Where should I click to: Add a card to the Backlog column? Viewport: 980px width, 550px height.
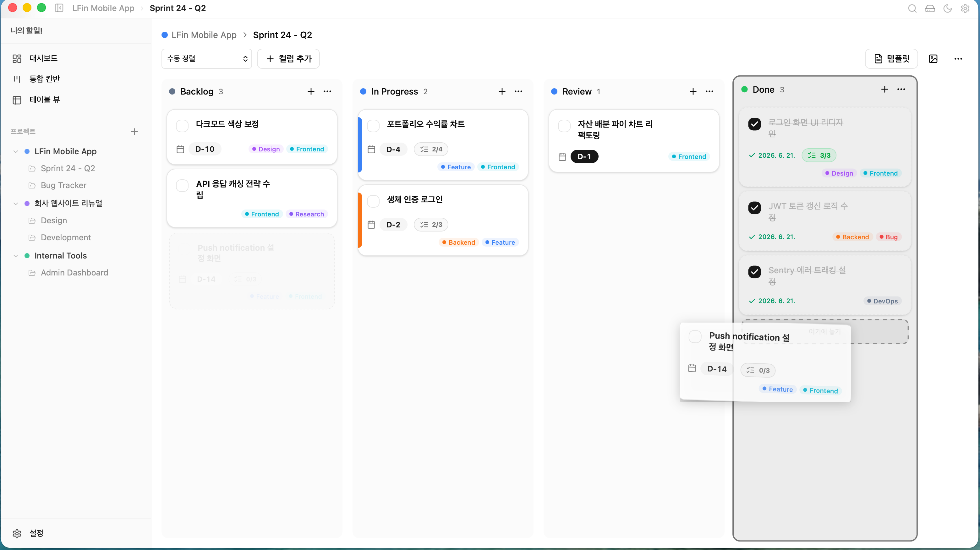click(311, 91)
